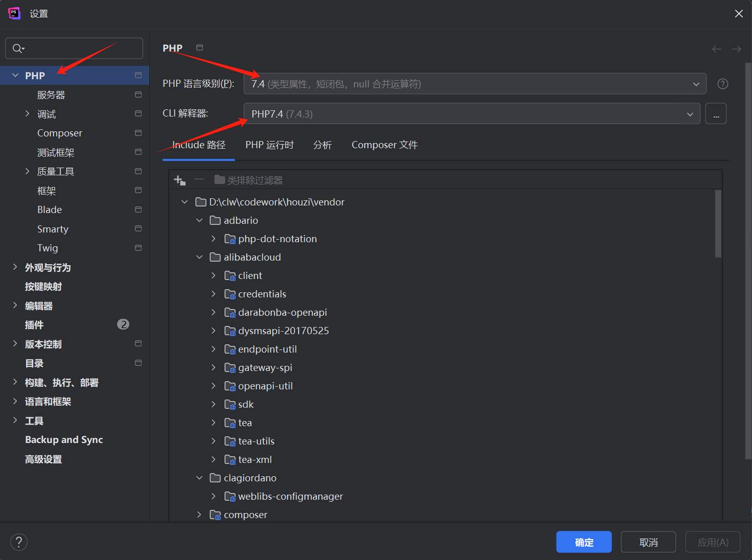Click the remove include path minus icon
Screen dimensions: 752x560
pyautogui.click(x=199, y=179)
